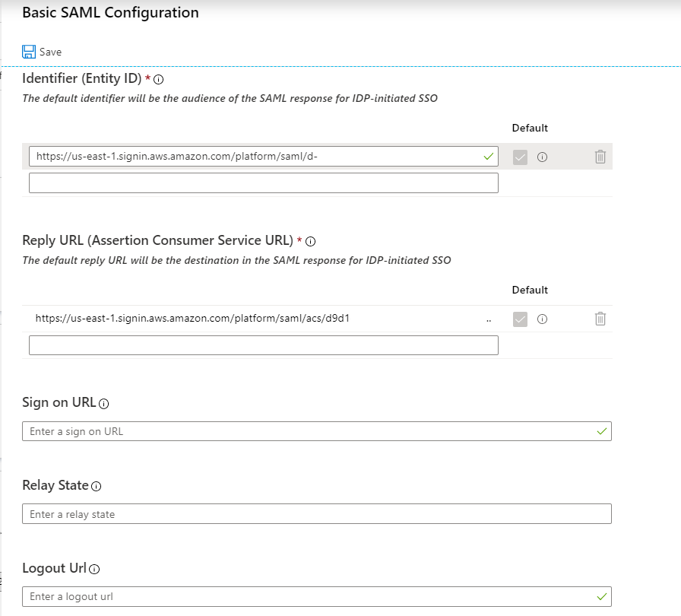Viewport: 681px width, 616px height.
Task: Expand the truncated Reply URL with the ellipsis
Action: click(488, 319)
